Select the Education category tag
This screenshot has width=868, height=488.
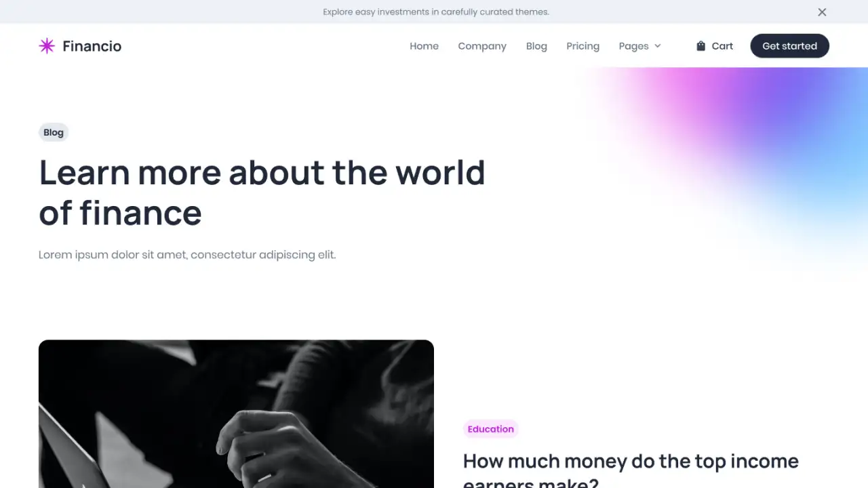490,429
